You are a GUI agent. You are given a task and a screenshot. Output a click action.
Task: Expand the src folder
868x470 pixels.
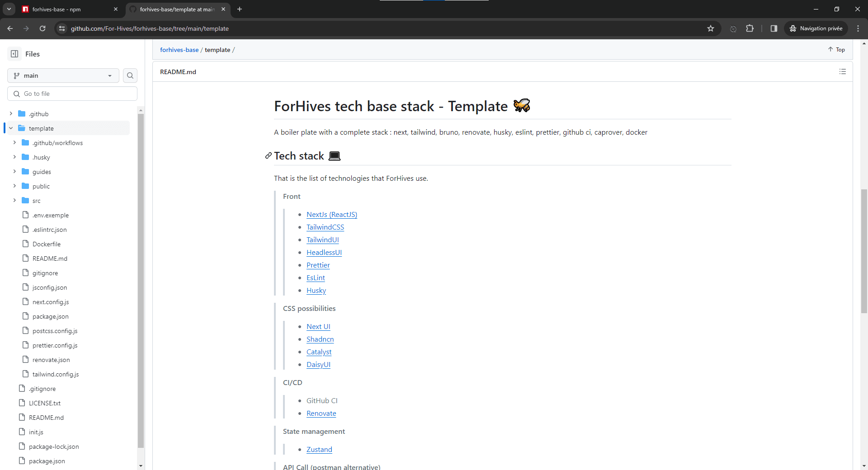click(x=14, y=201)
